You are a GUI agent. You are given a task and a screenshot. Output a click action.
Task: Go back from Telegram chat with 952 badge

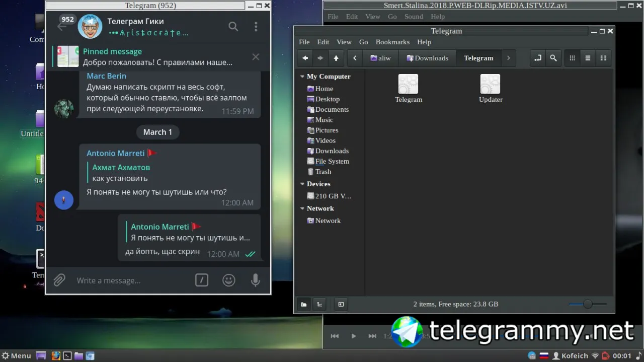(x=62, y=27)
